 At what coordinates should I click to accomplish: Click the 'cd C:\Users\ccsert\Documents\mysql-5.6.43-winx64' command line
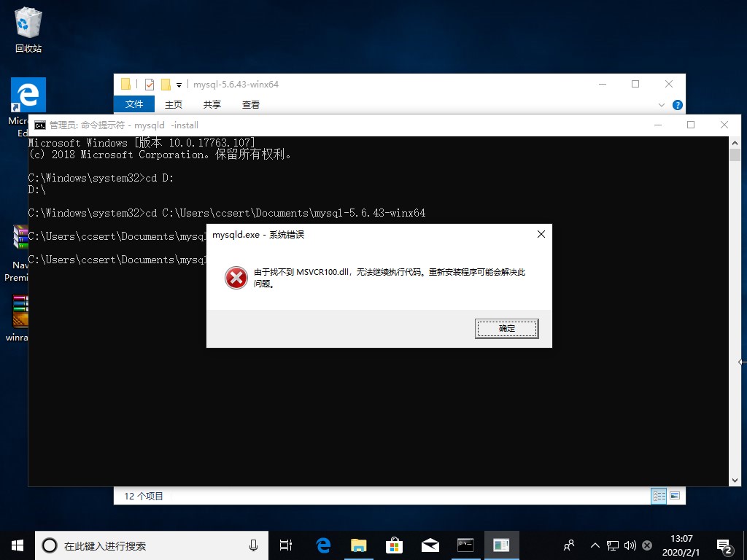coord(227,213)
